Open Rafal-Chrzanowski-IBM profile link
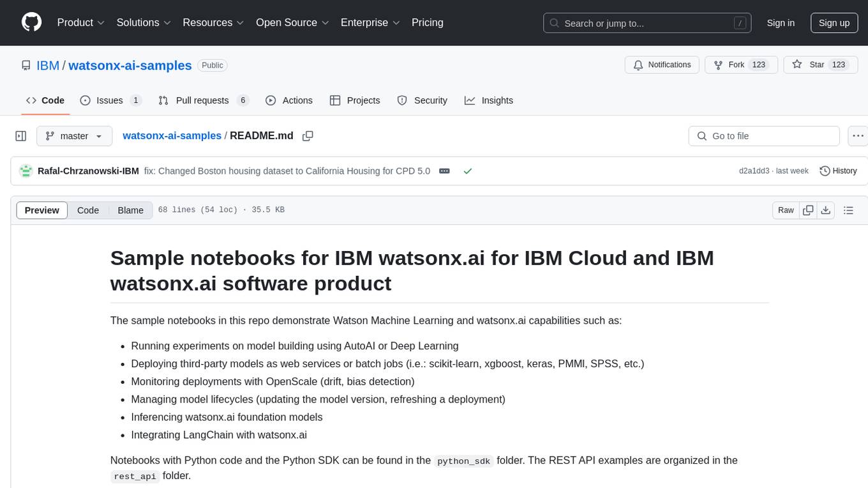This screenshot has height=488, width=868. 89,171
